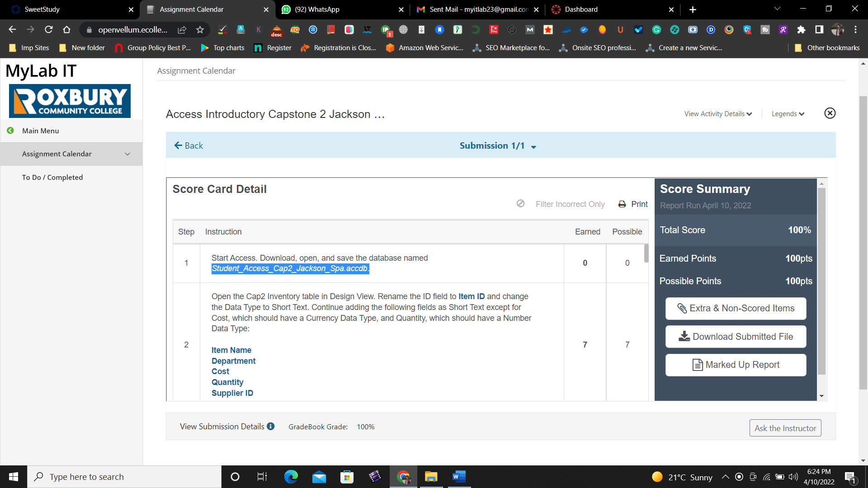Image resolution: width=868 pixels, height=488 pixels.
Task: Open Task View from taskbar
Action: [262, 477]
